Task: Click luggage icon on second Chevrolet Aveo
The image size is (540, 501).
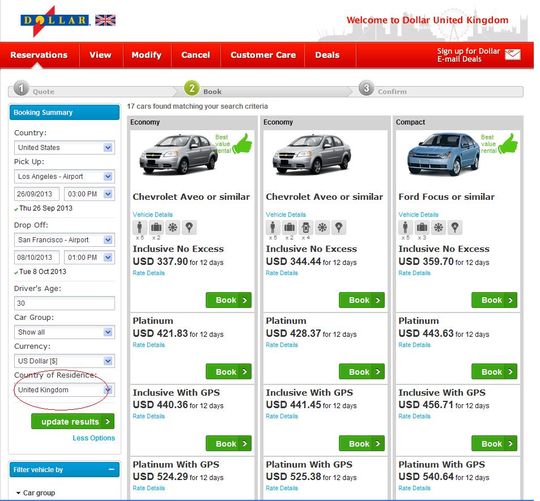Action: [289, 228]
